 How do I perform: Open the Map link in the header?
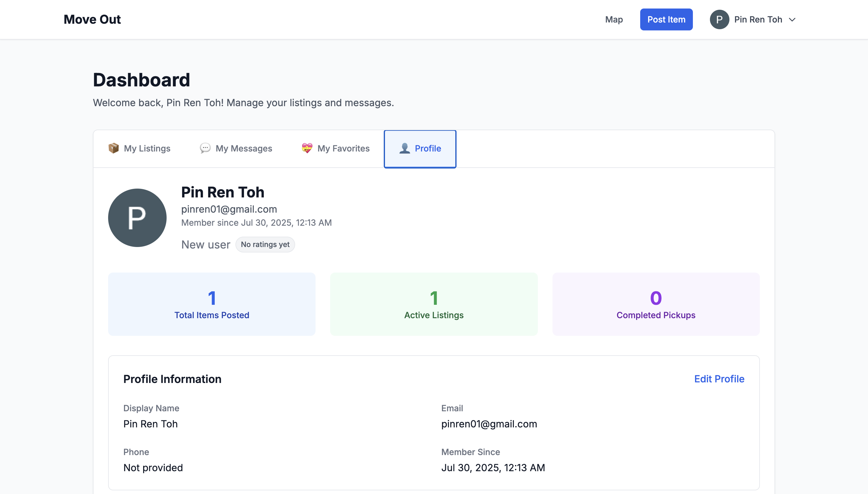614,20
